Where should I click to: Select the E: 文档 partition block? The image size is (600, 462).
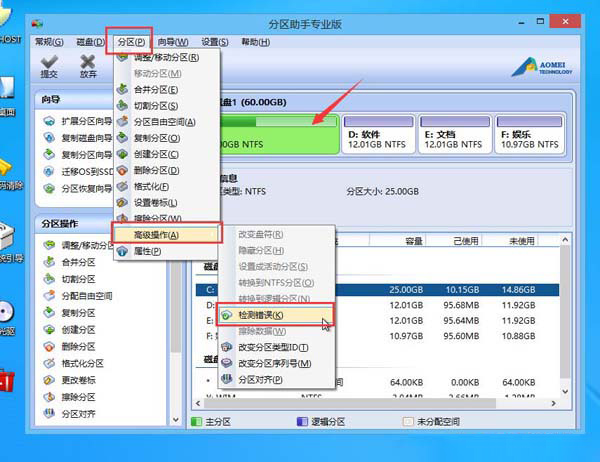tap(455, 134)
